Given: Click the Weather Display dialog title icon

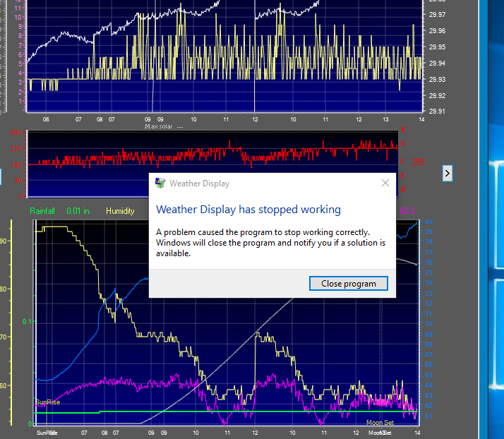Looking at the screenshot, I should pyautogui.click(x=160, y=184).
